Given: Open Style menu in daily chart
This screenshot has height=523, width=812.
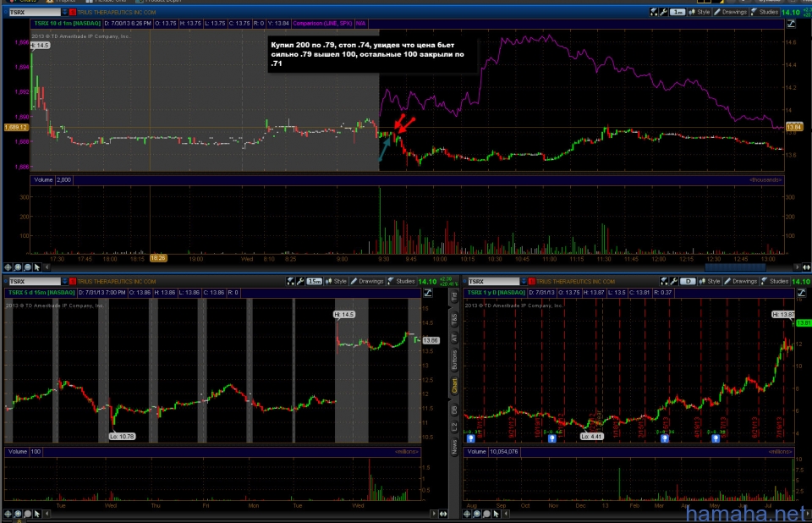Looking at the screenshot, I should point(710,282).
